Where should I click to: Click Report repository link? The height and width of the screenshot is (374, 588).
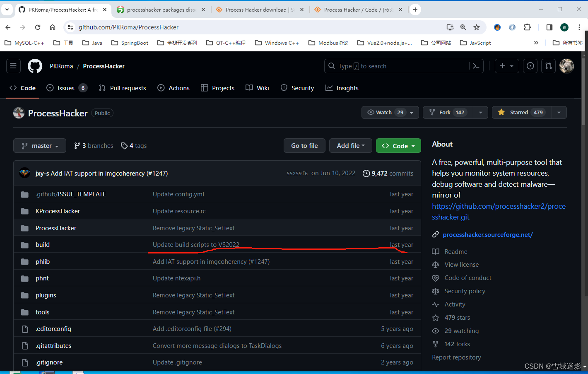(456, 357)
